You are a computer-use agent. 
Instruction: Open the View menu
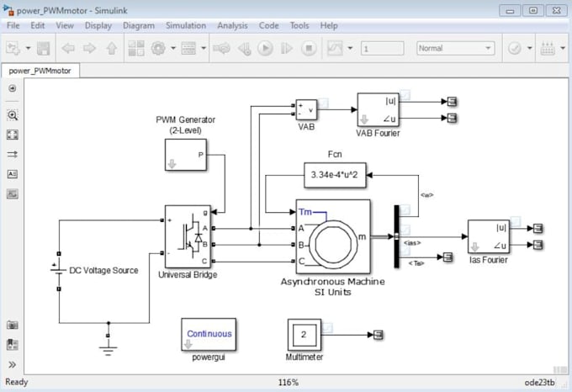[65, 25]
